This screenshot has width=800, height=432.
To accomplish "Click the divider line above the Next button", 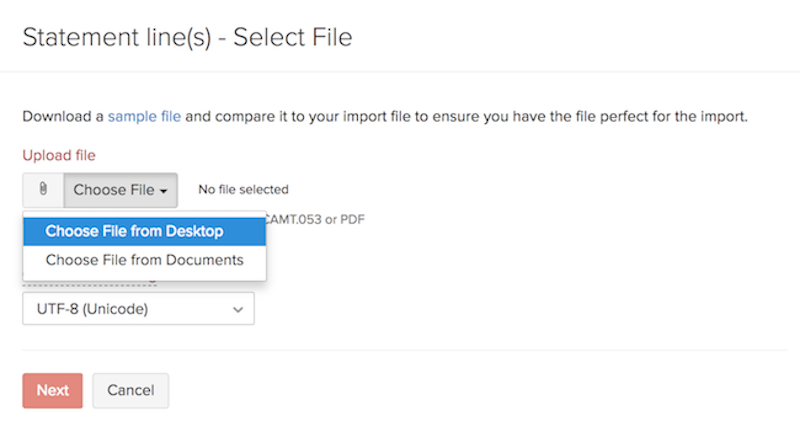I will [x=400, y=350].
